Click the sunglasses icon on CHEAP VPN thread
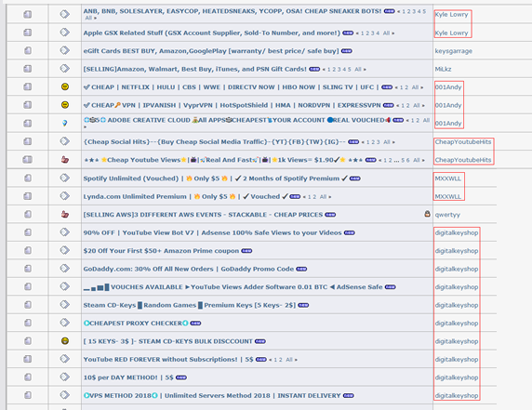 coord(65,105)
